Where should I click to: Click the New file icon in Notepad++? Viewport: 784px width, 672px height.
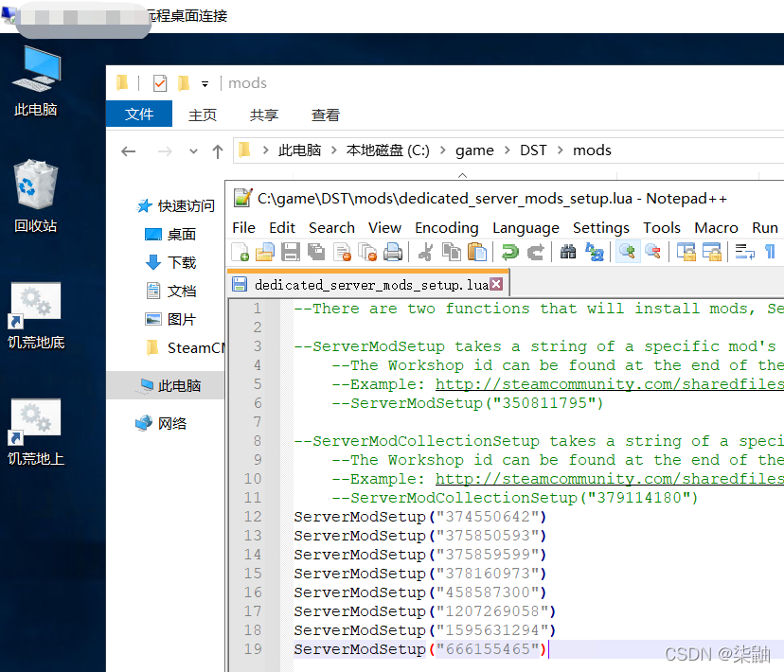click(241, 253)
